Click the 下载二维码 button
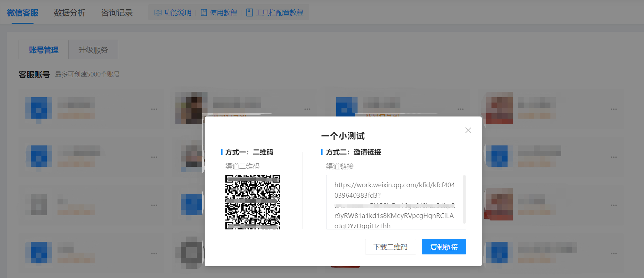The height and width of the screenshot is (278, 644). click(x=390, y=247)
